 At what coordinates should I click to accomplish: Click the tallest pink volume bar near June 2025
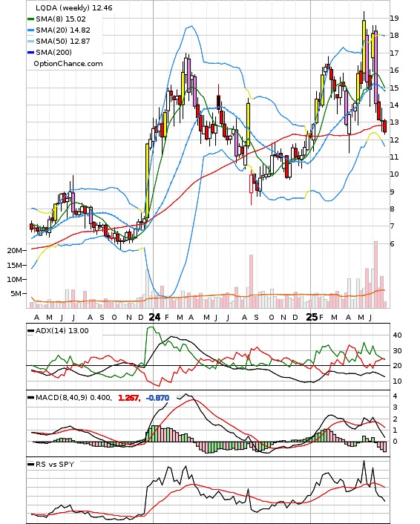click(x=375, y=275)
